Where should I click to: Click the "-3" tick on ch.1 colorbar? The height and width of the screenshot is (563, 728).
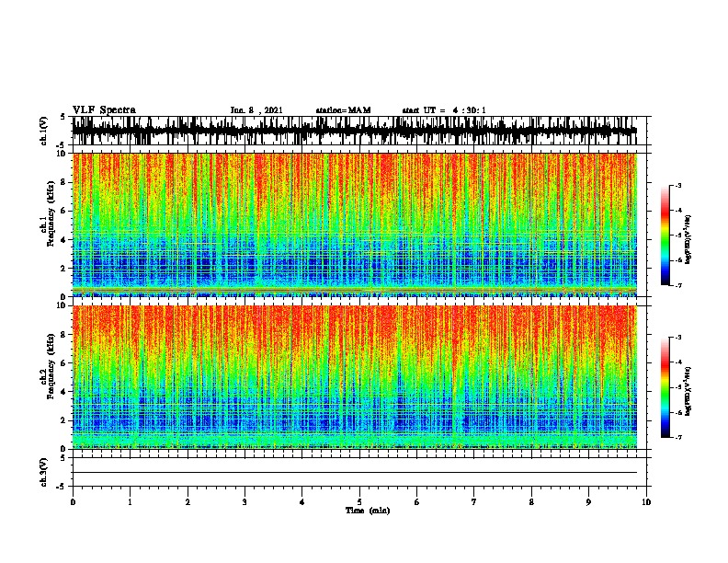[x=678, y=185]
